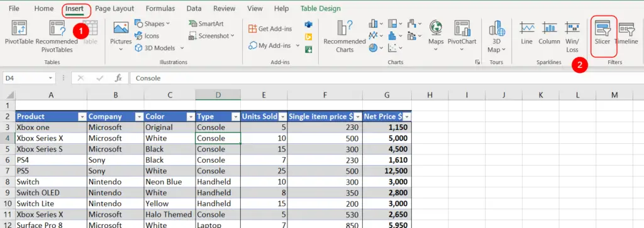Select row header 7

click(x=8, y=171)
